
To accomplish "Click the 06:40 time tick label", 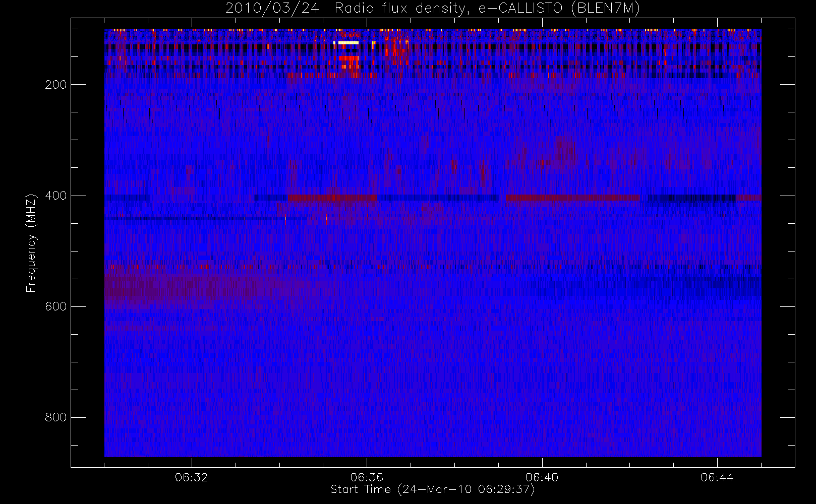I will [x=542, y=477].
